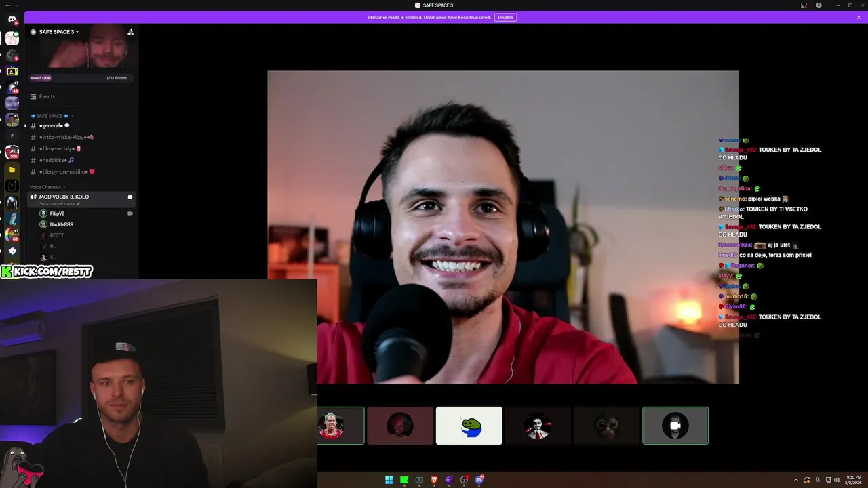Viewport: 868px width, 488px height.
Task: Select the red suit avatar participant tile
Action: point(538,426)
